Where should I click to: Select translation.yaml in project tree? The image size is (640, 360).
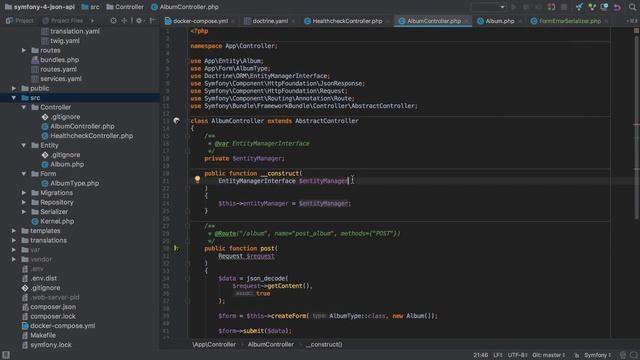point(75,31)
